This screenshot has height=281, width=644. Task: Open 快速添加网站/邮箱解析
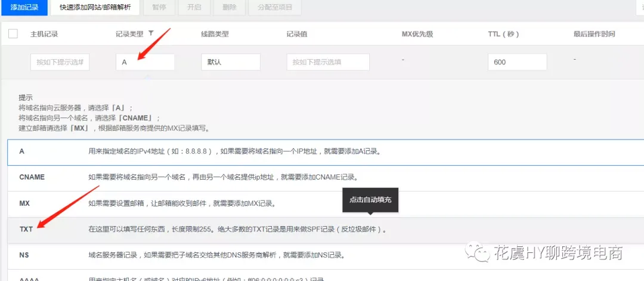click(x=95, y=7)
